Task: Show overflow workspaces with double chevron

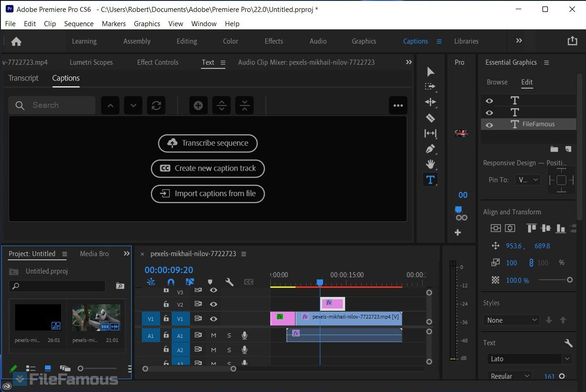Action: pos(519,41)
